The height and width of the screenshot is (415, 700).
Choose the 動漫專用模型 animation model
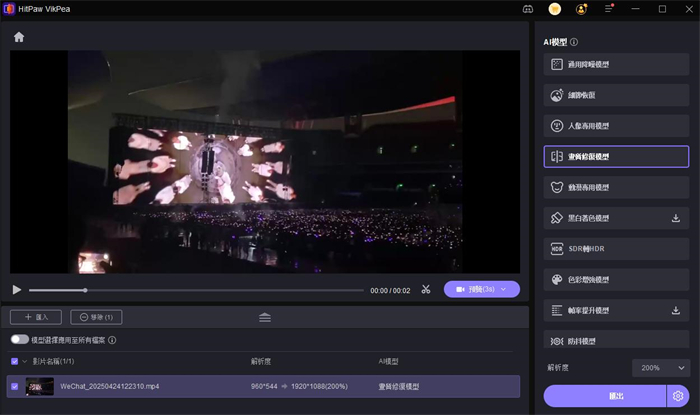616,187
